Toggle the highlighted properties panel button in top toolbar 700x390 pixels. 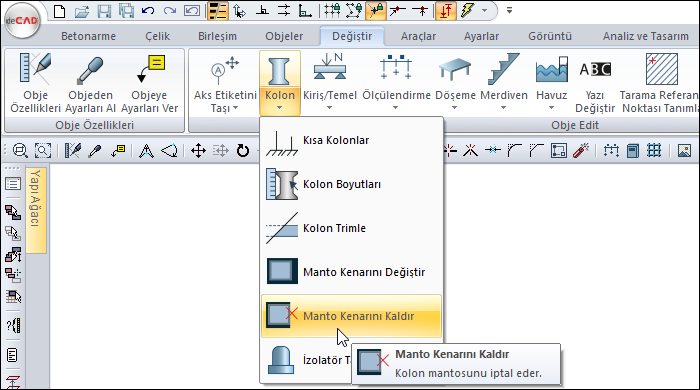218,11
